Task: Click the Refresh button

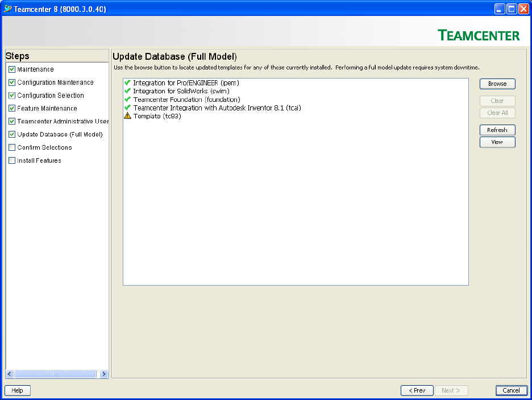Action: pos(497,130)
